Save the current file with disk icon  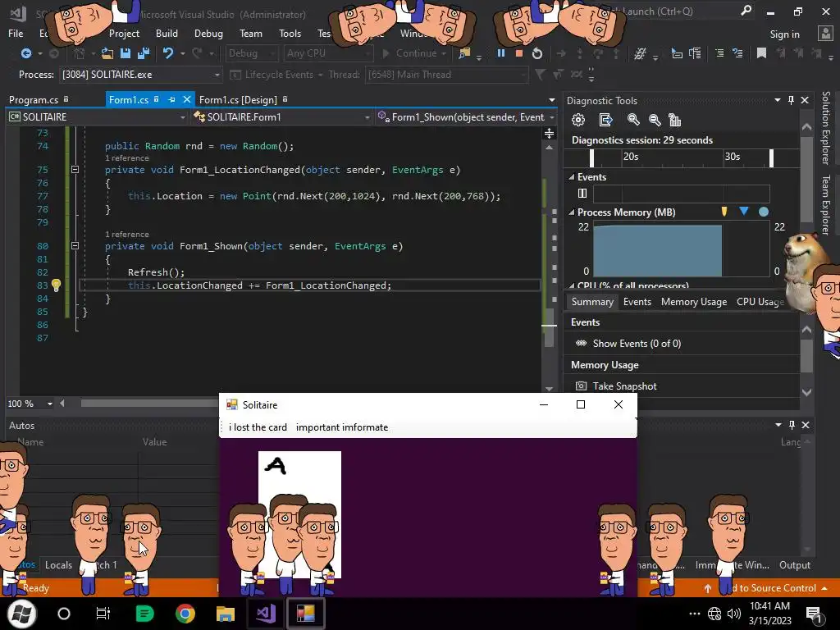(126, 53)
